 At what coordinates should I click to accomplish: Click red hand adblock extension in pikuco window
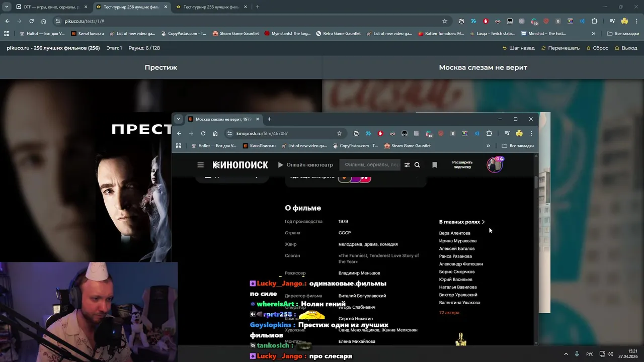click(486, 21)
